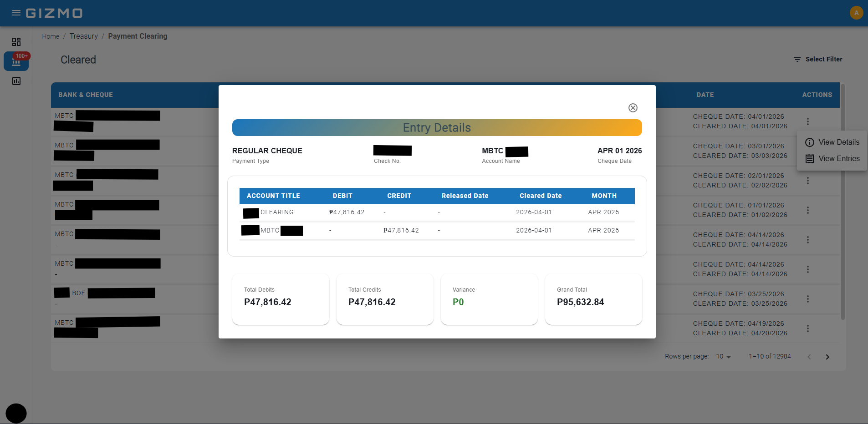Click the black circle in the bottom-left corner
The image size is (868, 424).
point(16,414)
